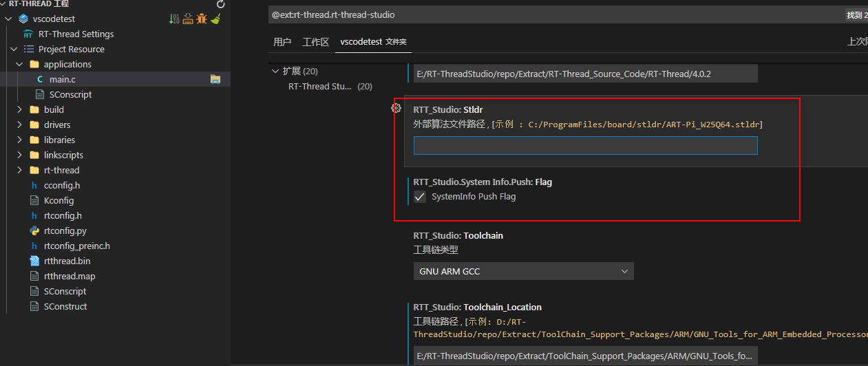
Task: Click the file icon of rtthread.map
Action: pyautogui.click(x=34, y=277)
